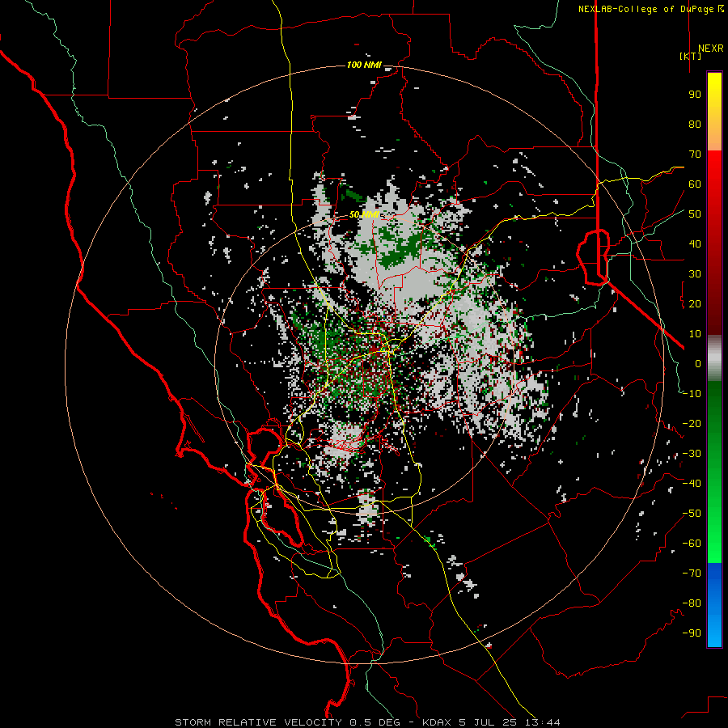This screenshot has width=728, height=728.
Task: Click the STORM RELATIVE VELOCITY caption text
Action: pyautogui.click(x=258, y=722)
